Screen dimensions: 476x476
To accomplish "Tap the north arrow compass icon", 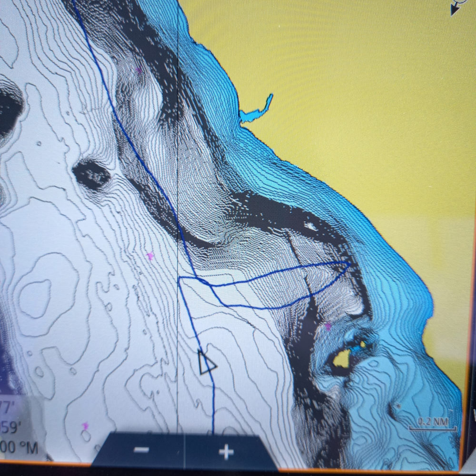I will (x=457, y=7).
